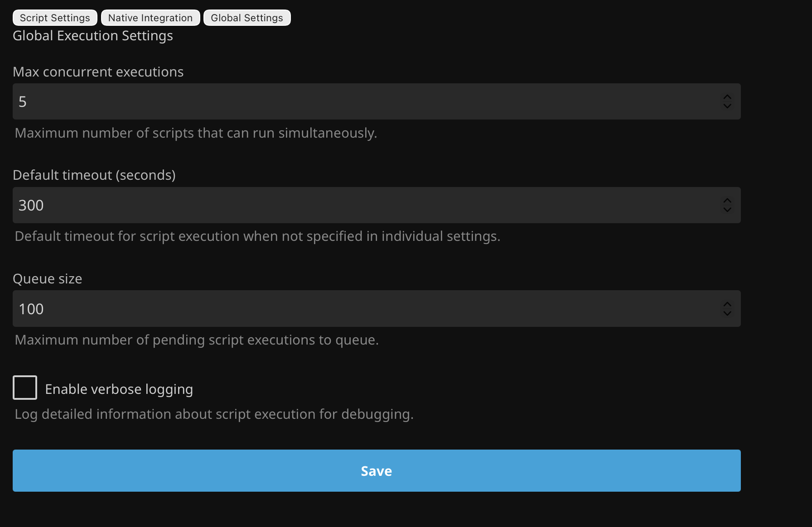
Task: Click the "Enable verbose logging" label text
Action: pos(119,389)
